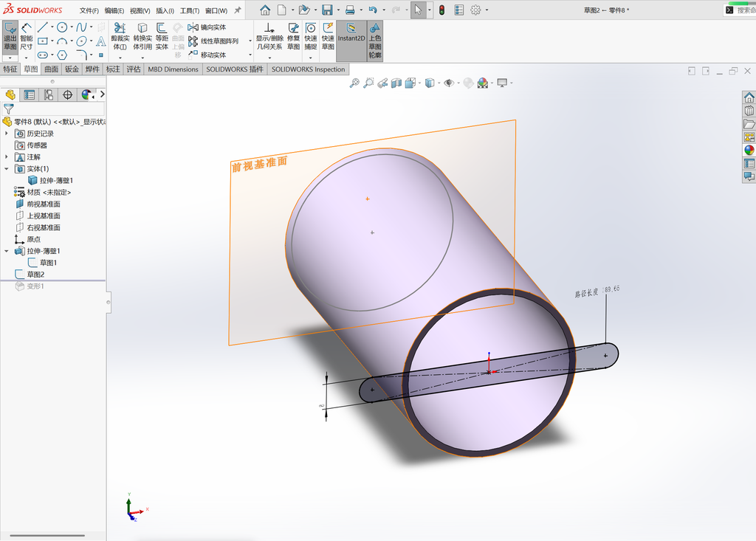Image resolution: width=756 pixels, height=541 pixels.
Task: Open the 插入(I) menu
Action: (x=165, y=10)
